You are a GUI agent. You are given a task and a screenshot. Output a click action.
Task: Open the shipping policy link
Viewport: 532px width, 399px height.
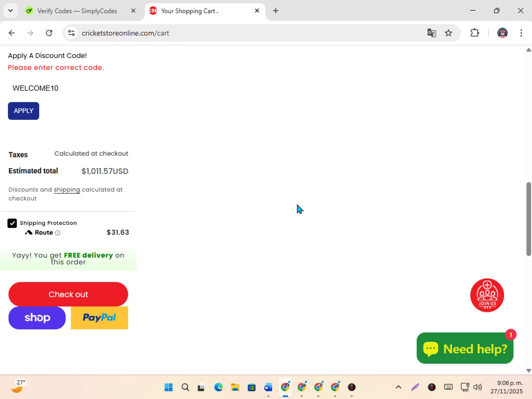click(x=67, y=190)
